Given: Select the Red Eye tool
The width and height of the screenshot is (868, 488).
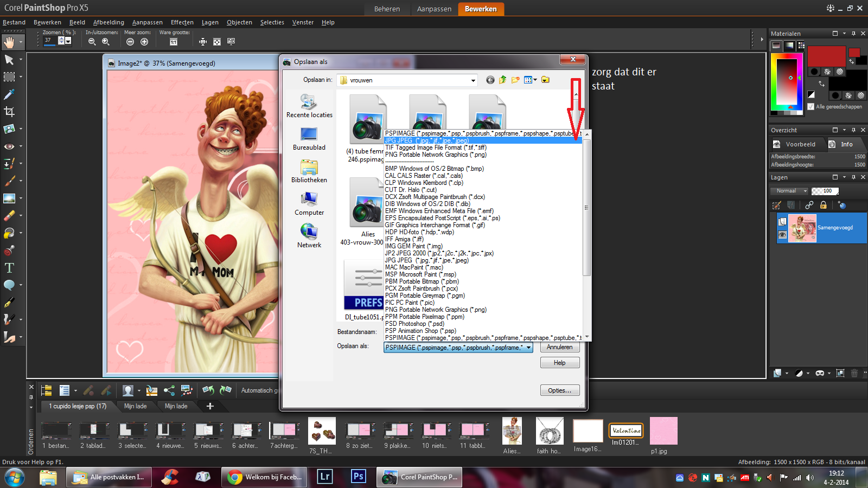Looking at the screenshot, I should point(9,146).
